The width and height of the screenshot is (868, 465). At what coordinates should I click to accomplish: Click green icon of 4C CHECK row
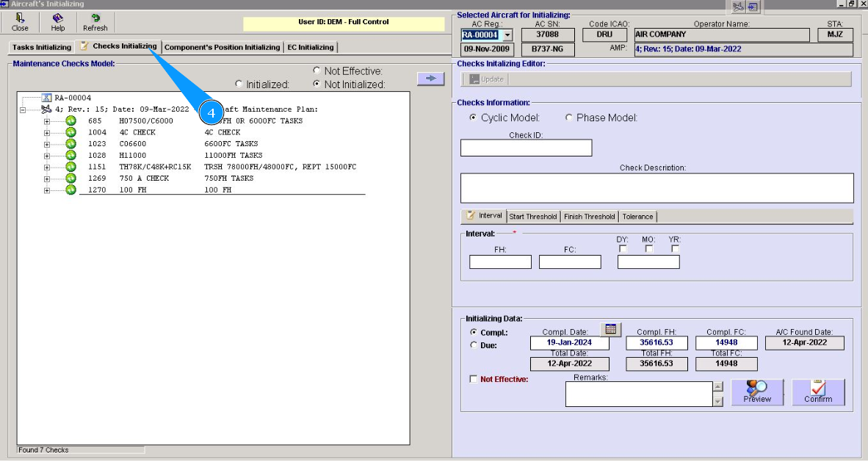71,132
